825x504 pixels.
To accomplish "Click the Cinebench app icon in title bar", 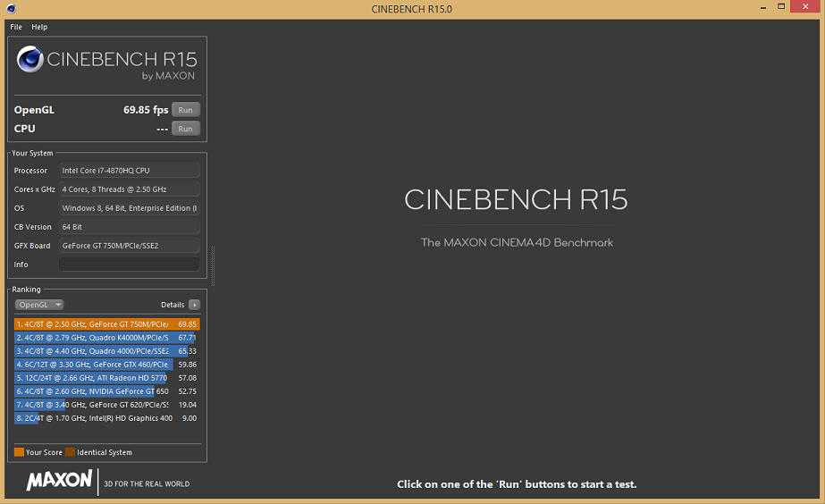I will point(11,8).
